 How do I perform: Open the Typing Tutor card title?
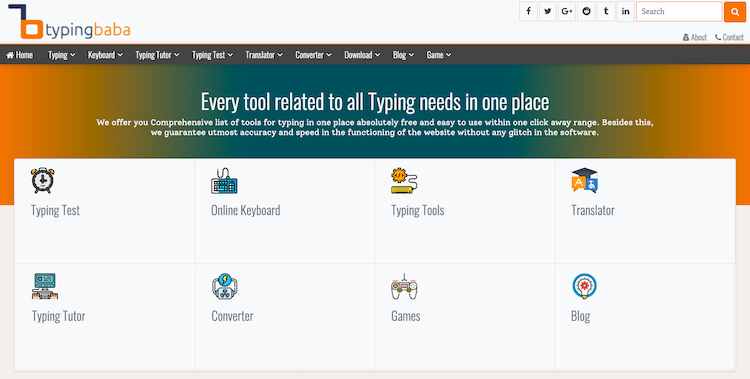(58, 316)
